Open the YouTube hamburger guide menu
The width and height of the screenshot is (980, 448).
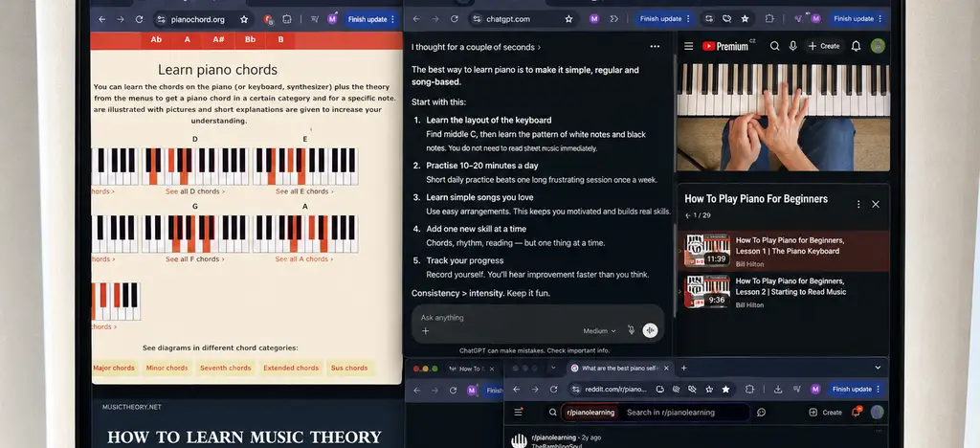click(688, 46)
